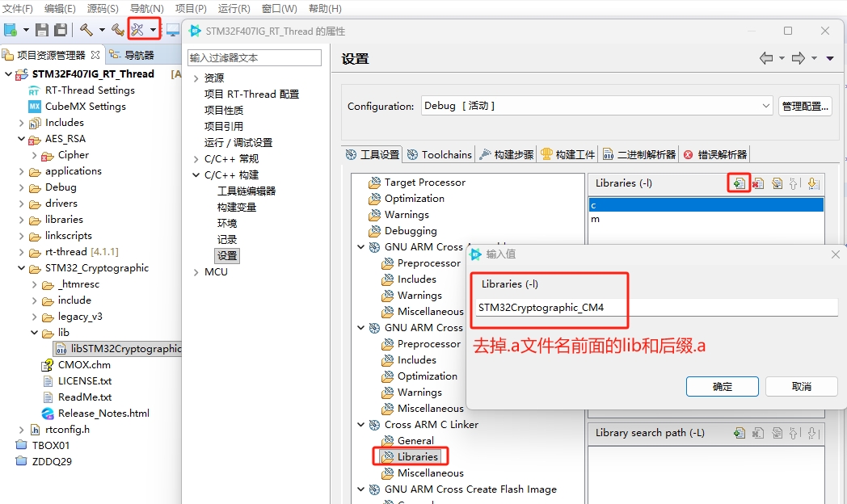Click the 管理配置... button
The width and height of the screenshot is (847, 504).
tap(805, 107)
